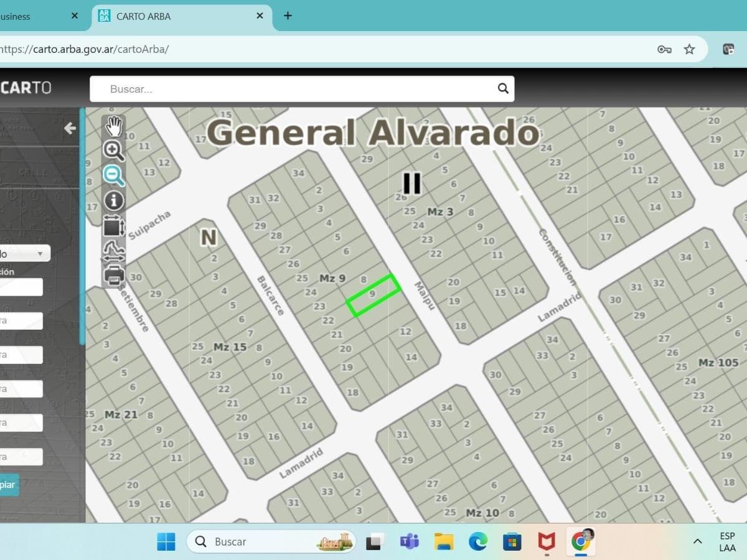Screen dimensions: 747x560
Task: Select the zoom out magnifier tool
Action: click(114, 176)
